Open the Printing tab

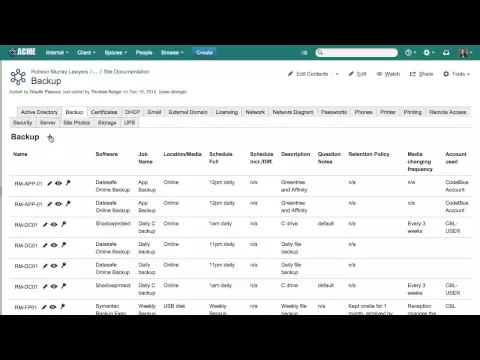pos(413,112)
